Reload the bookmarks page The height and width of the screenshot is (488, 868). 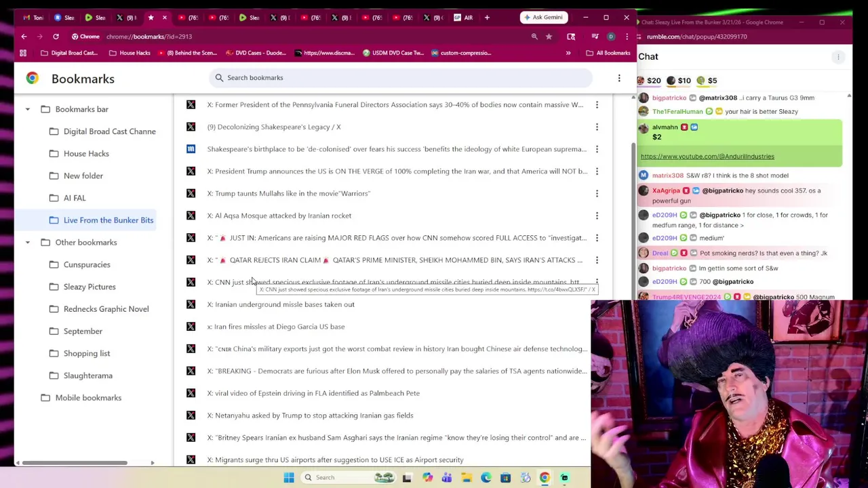[56, 37]
